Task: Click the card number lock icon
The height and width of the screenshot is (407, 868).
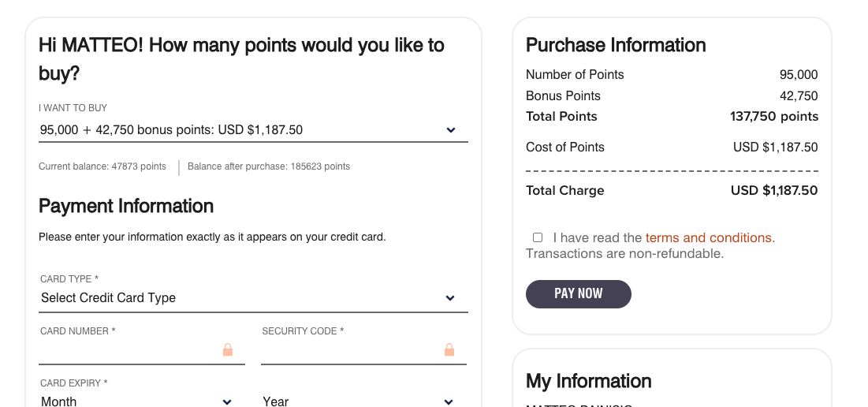Action: [x=228, y=350]
